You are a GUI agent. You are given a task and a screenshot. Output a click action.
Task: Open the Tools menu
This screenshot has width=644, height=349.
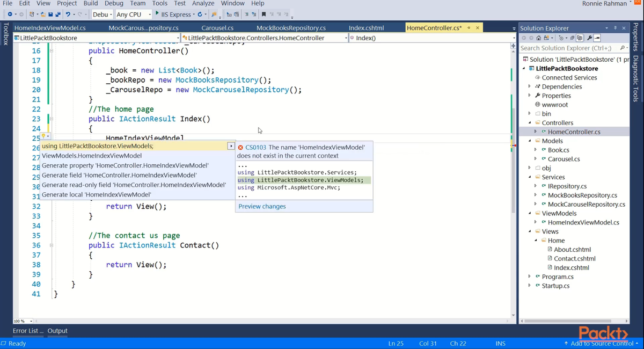pyautogui.click(x=160, y=3)
